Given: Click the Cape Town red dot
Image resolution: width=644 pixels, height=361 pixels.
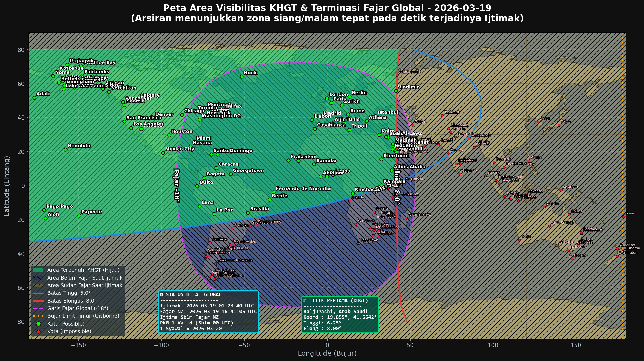Looking at the screenshot, I should 358,243.
